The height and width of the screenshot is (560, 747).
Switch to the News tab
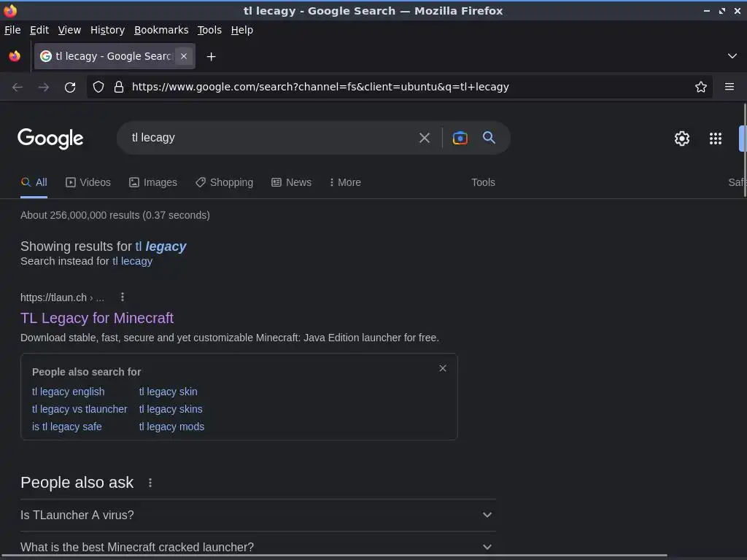(x=292, y=182)
